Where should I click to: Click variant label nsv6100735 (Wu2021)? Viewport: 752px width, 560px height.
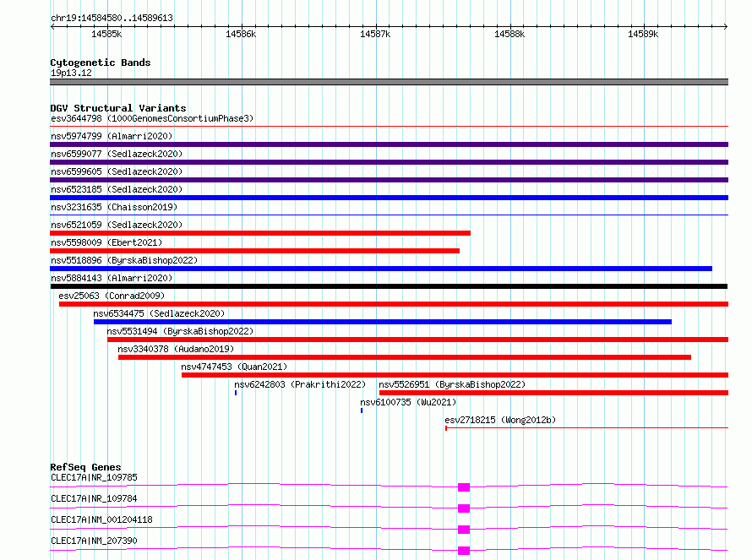tap(408, 402)
